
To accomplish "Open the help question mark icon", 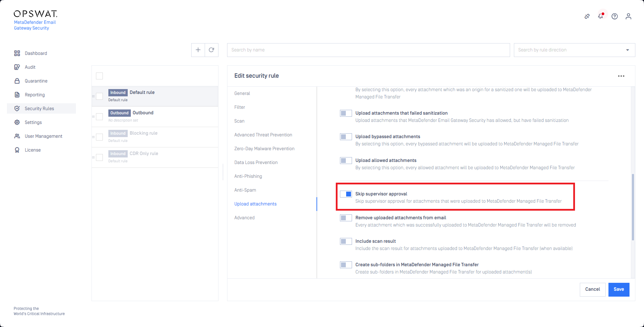I will coord(615,16).
